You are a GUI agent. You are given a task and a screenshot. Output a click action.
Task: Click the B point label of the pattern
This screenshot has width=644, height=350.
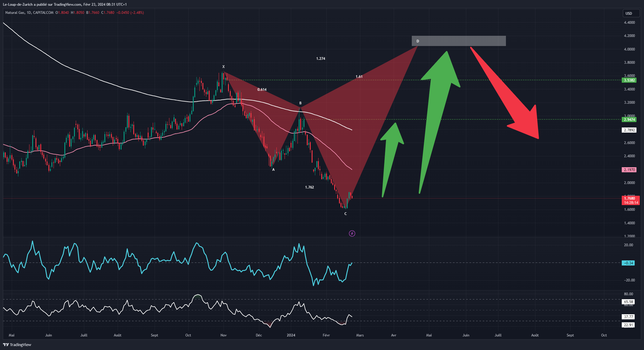click(x=300, y=103)
